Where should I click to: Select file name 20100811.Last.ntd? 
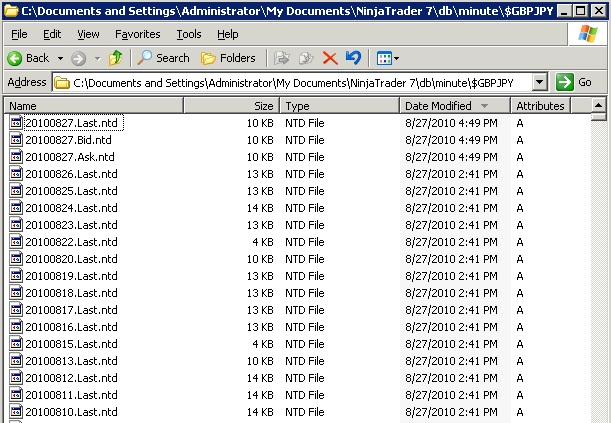(x=71, y=395)
